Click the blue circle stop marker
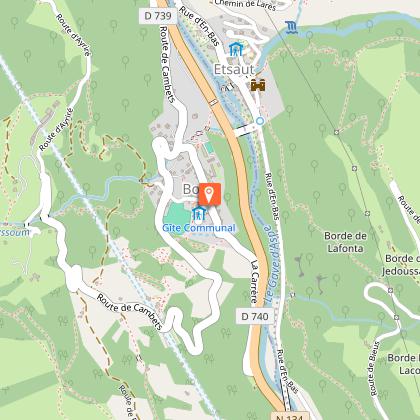 coord(260,121)
